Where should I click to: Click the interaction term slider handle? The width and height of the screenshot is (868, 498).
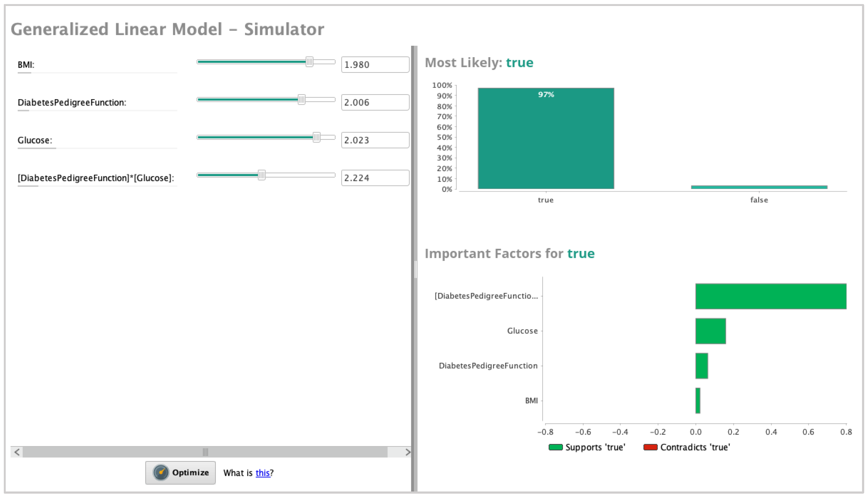click(262, 175)
